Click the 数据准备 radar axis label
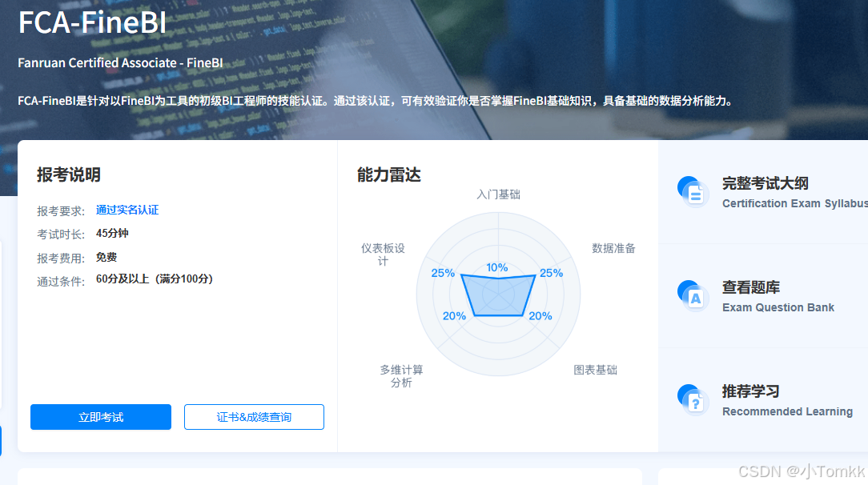This screenshot has width=868, height=485. click(613, 248)
